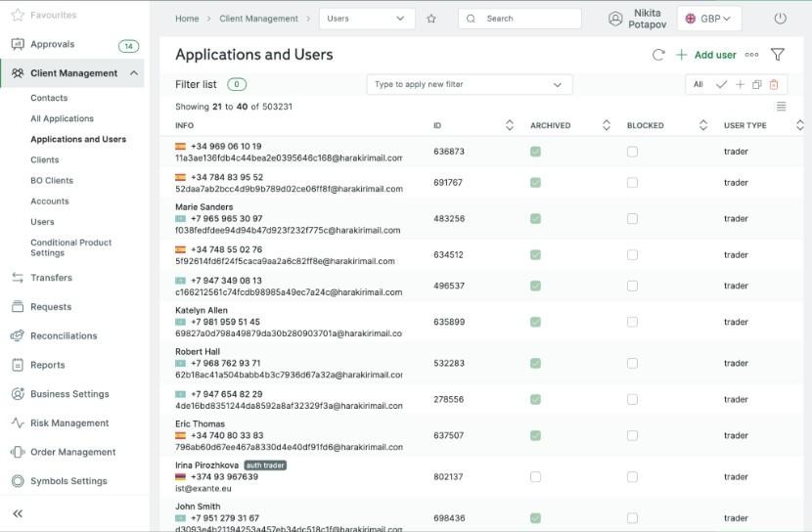Open table column settings lines icon
The image size is (812, 532).
(781, 107)
